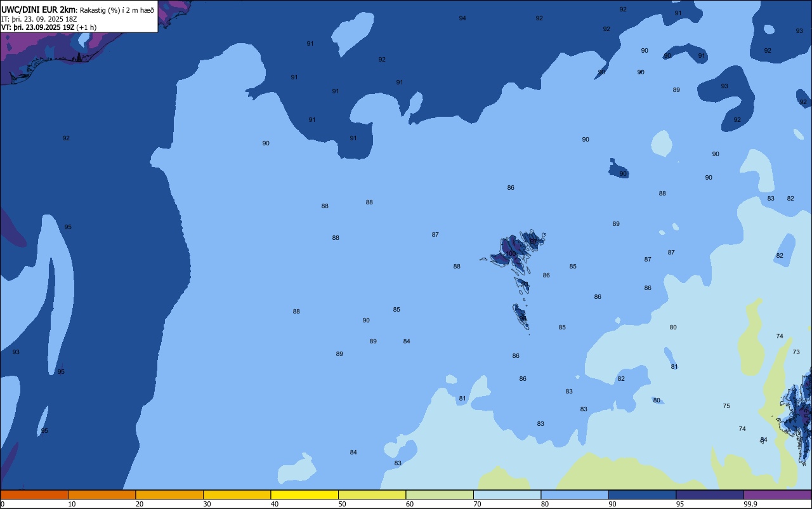Click the 94 humidity value on the map
The width and height of the screenshot is (812, 509).
[462, 18]
